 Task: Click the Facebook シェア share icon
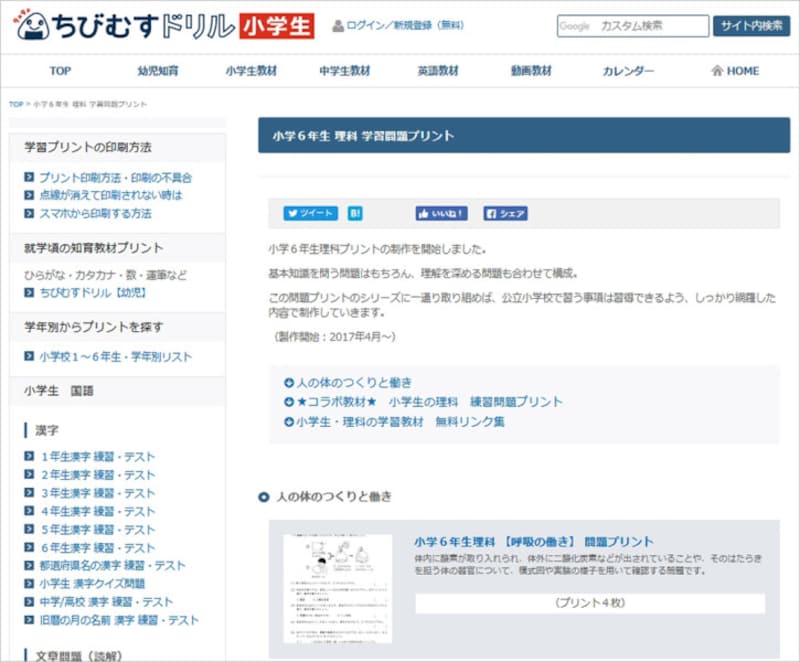pyautogui.click(x=504, y=213)
